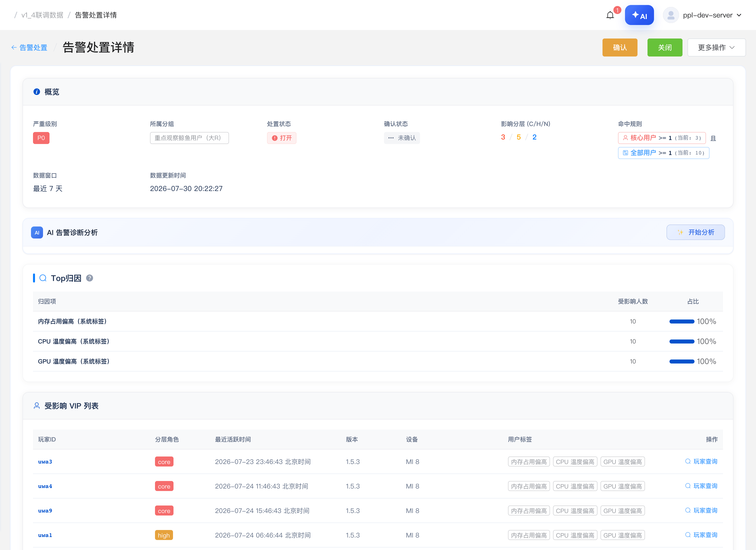Click the 全部用户 >= 1 rule tag
The width and height of the screenshot is (756, 550).
point(663,153)
